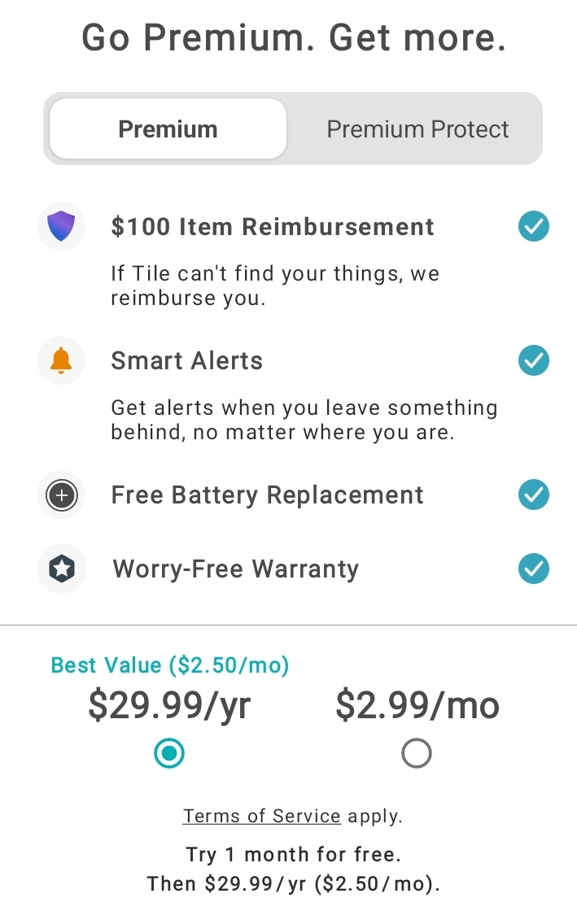The height and width of the screenshot is (924, 577).
Task: Switch to the Premium Protect tab
Action: (x=417, y=129)
